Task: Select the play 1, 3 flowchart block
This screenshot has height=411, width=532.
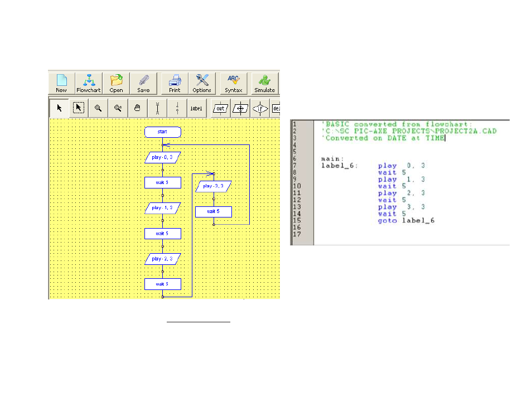Action: click(x=162, y=208)
